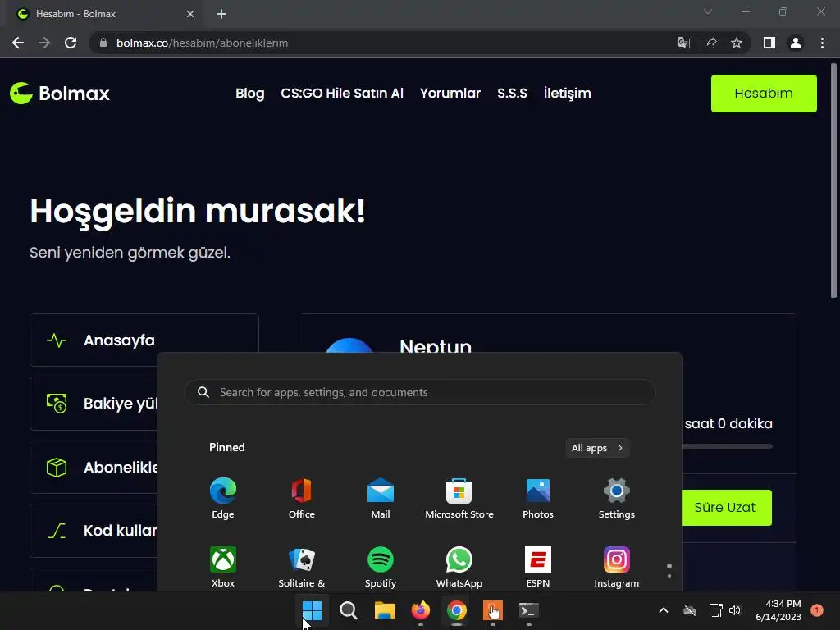Go to next pinned apps page dots
This screenshot has height=630, width=840.
pos(669,571)
